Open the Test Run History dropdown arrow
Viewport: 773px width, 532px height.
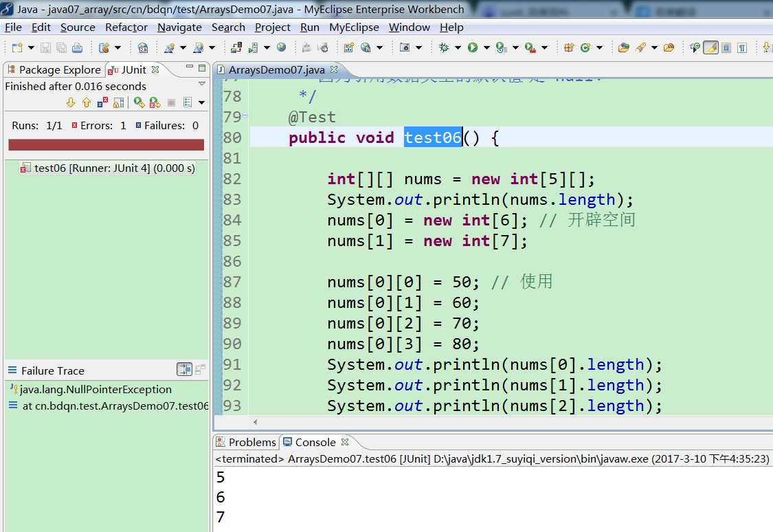201,102
